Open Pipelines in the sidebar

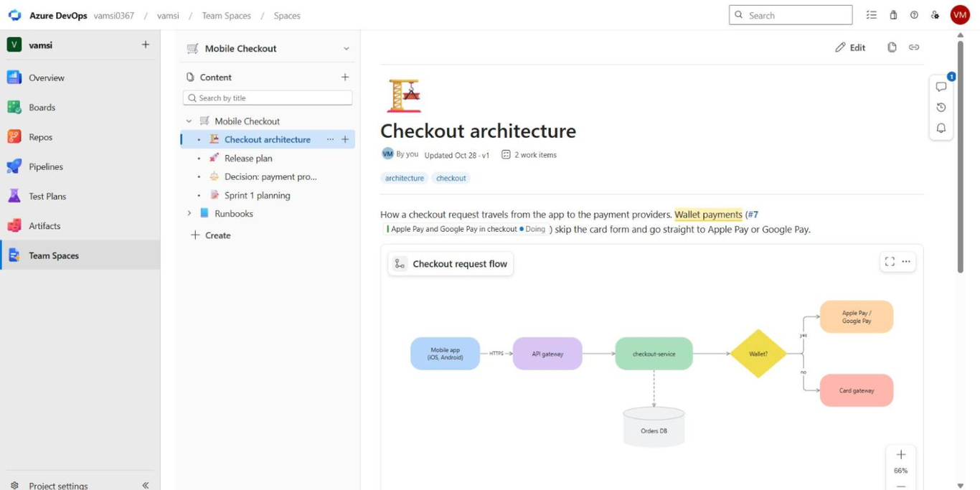(80, 166)
